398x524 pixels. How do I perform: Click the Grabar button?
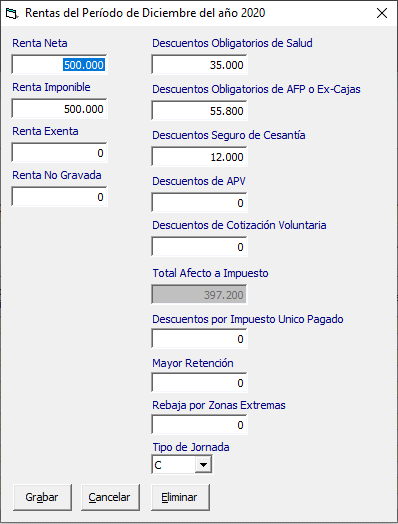(x=42, y=497)
